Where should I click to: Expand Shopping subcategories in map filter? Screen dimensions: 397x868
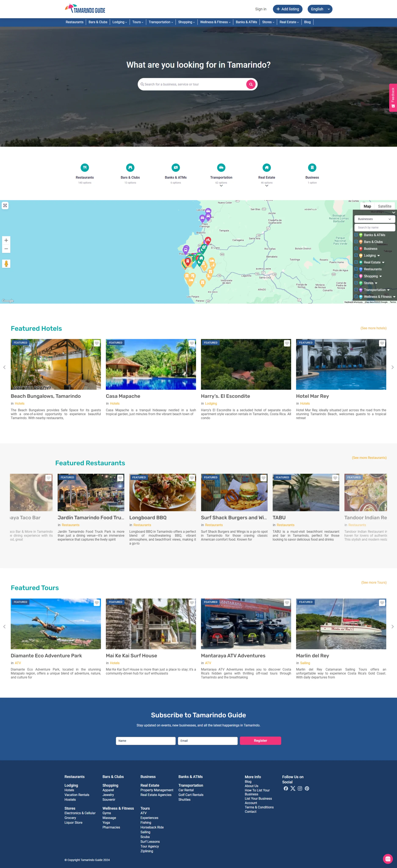click(x=380, y=276)
